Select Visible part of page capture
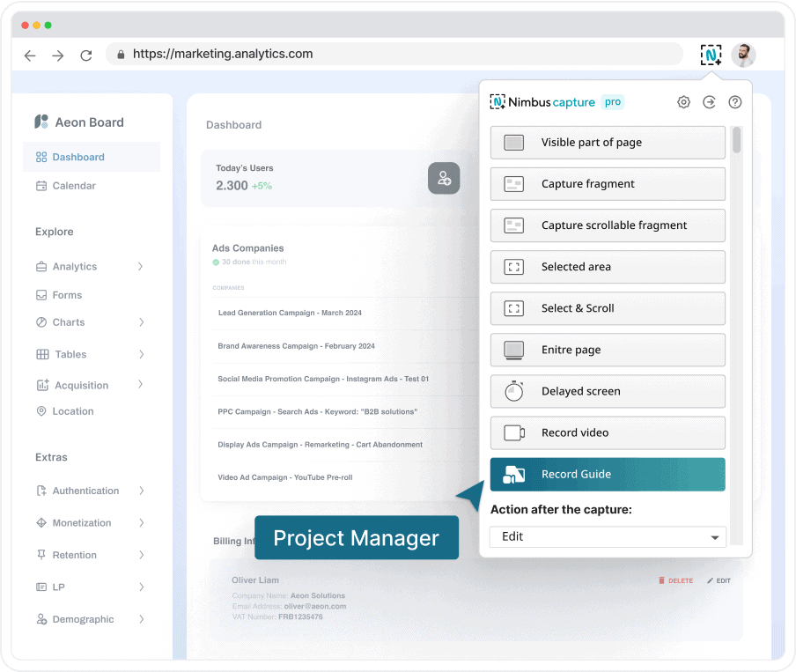 [608, 143]
